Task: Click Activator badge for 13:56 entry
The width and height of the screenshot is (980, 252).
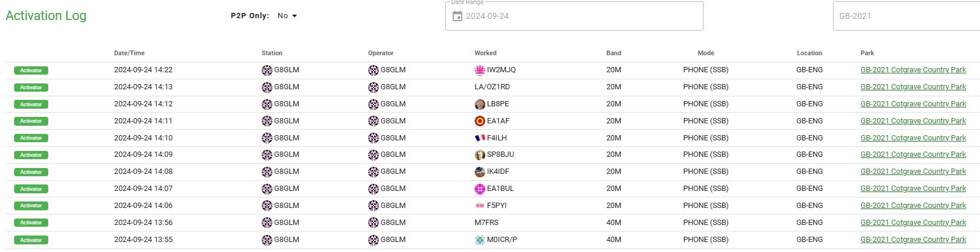Action: [31, 223]
